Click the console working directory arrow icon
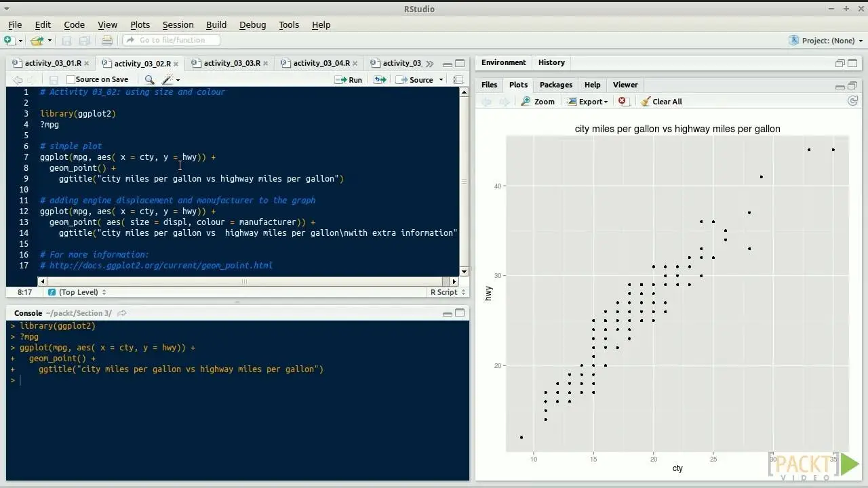This screenshot has width=868, height=488. [122, 313]
